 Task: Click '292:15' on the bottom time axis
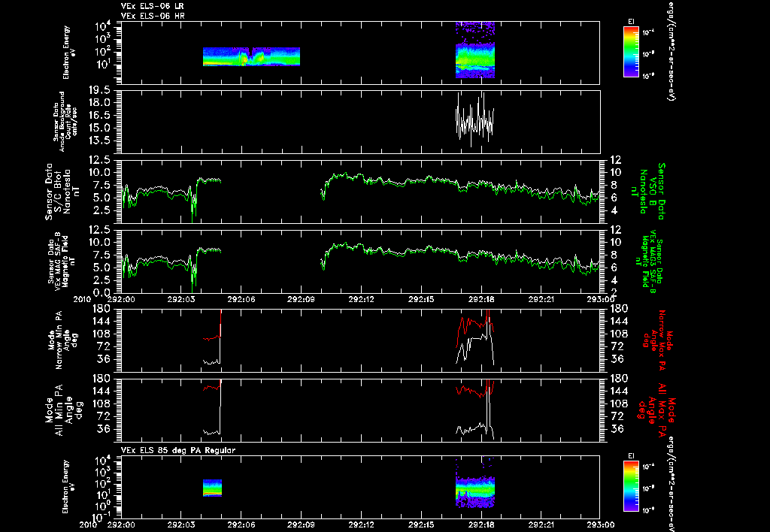click(421, 524)
